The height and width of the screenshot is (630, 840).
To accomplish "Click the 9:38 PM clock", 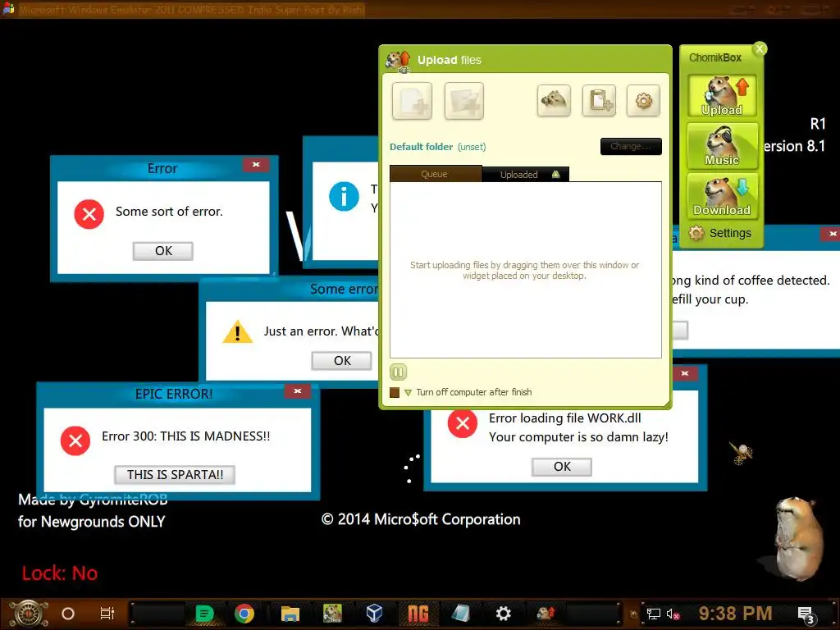I will click(735, 614).
